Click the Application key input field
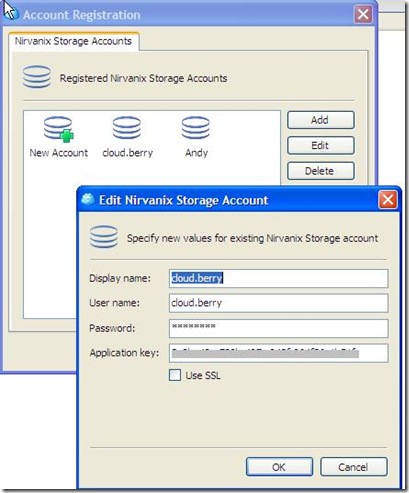Image resolution: width=409 pixels, height=493 pixels. coord(278,353)
